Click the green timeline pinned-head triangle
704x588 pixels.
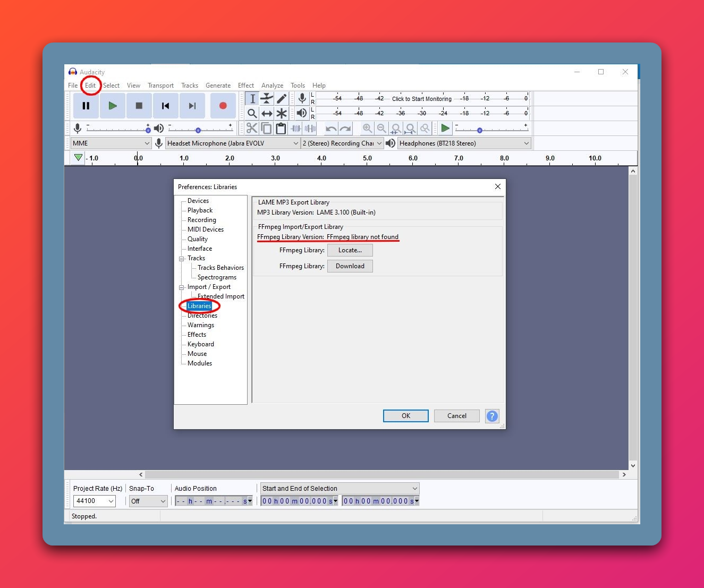click(78, 158)
